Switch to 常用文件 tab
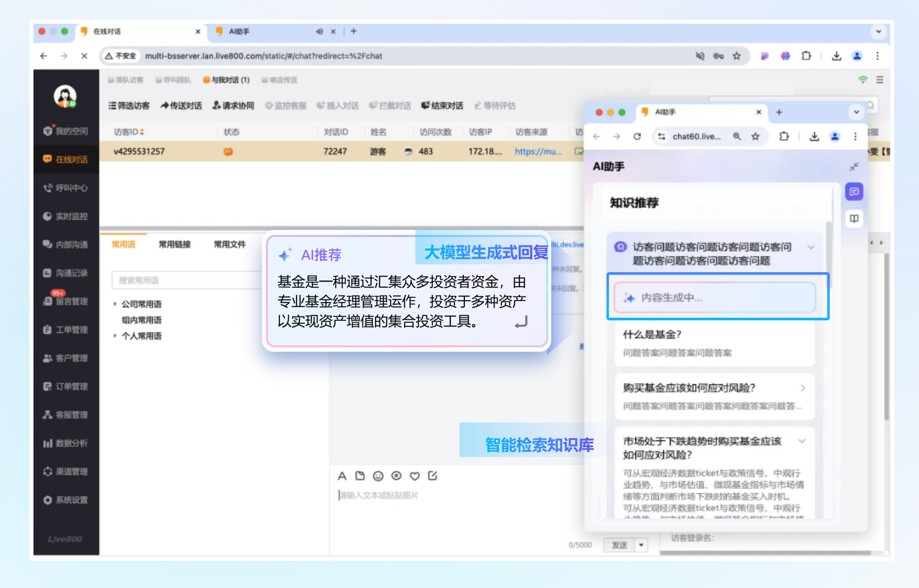The image size is (919, 588). [x=230, y=245]
